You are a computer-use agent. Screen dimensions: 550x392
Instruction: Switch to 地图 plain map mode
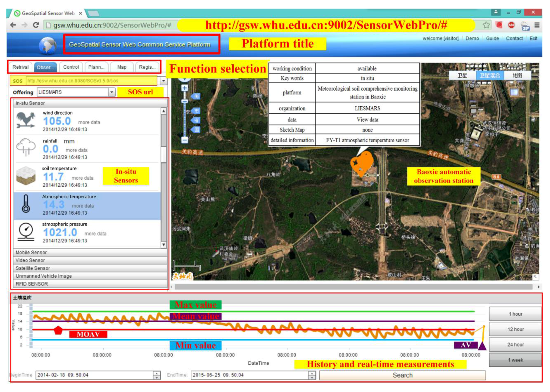pyautogui.click(x=517, y=76)
